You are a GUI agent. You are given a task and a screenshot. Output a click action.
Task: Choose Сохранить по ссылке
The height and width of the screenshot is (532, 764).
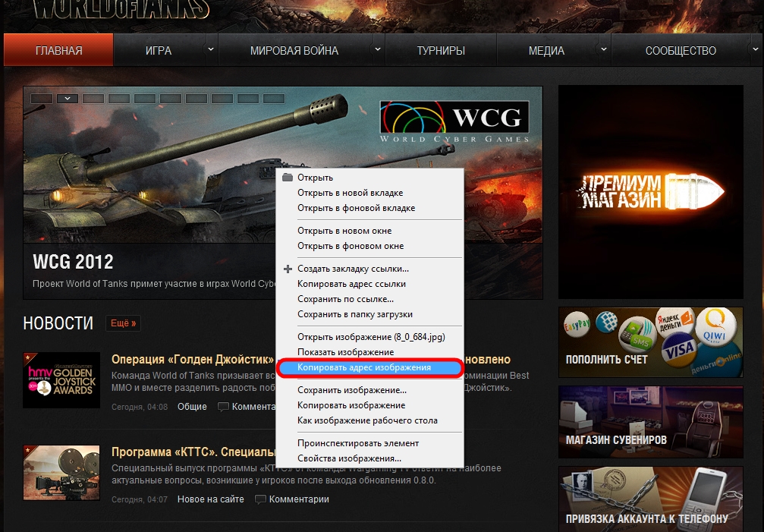pyautogui.click(x=369, y=299)
